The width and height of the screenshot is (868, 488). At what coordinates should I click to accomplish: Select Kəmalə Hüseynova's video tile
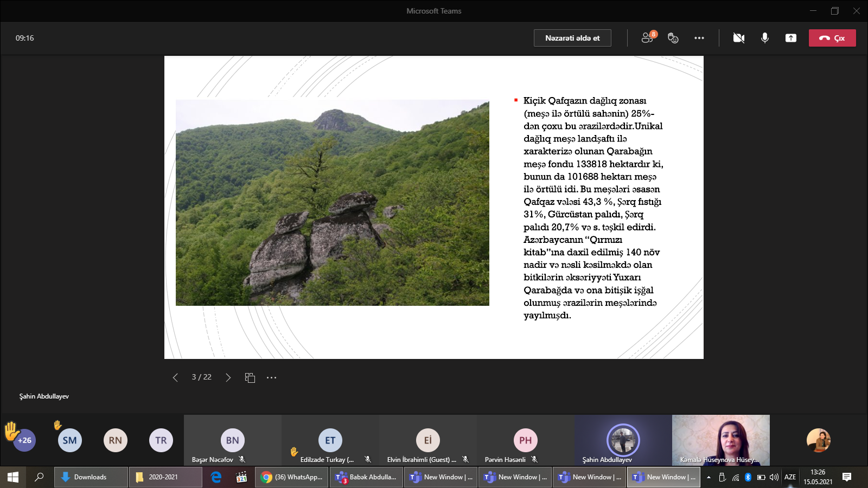(720, 440)
